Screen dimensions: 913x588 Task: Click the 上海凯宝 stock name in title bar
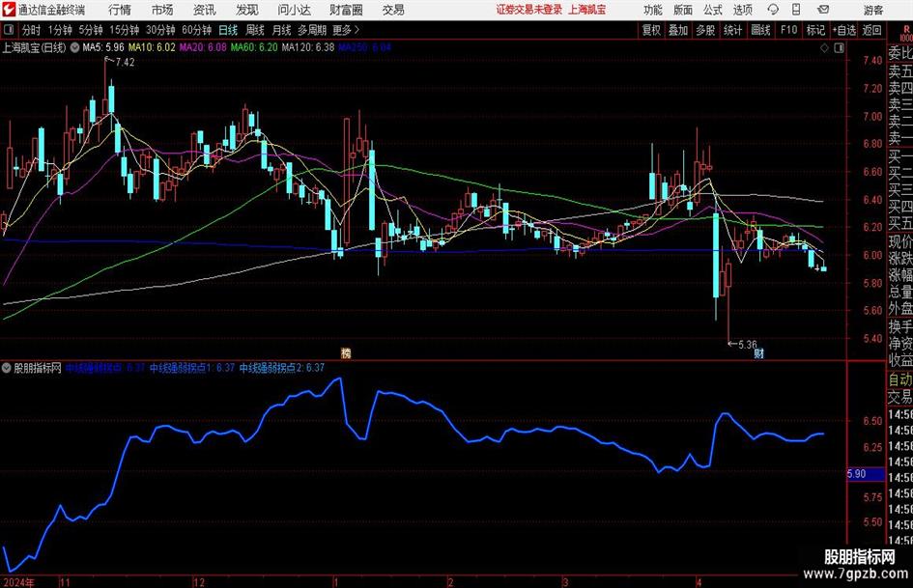click(x=587, y=10)
